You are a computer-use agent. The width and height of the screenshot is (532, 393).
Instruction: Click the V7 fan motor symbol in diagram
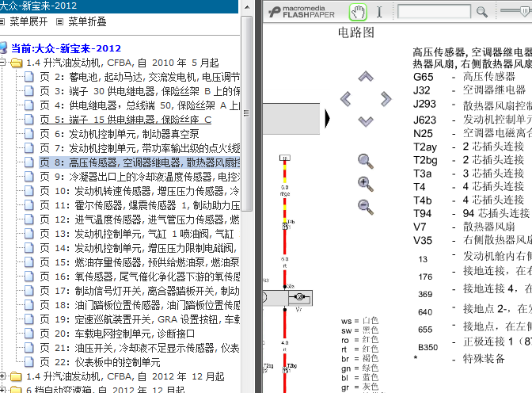[299, 297]
